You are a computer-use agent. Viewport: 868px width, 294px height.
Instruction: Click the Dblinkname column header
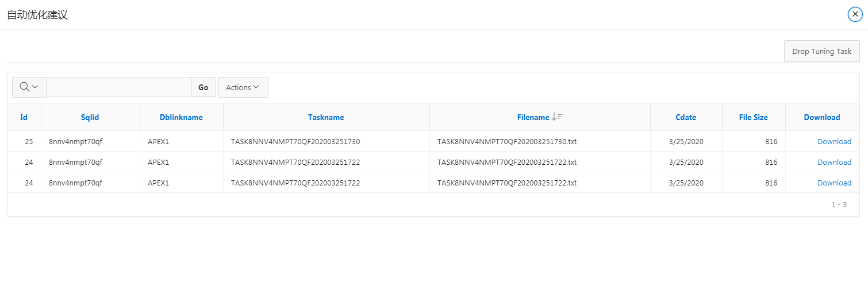click(x=181, y=117)
